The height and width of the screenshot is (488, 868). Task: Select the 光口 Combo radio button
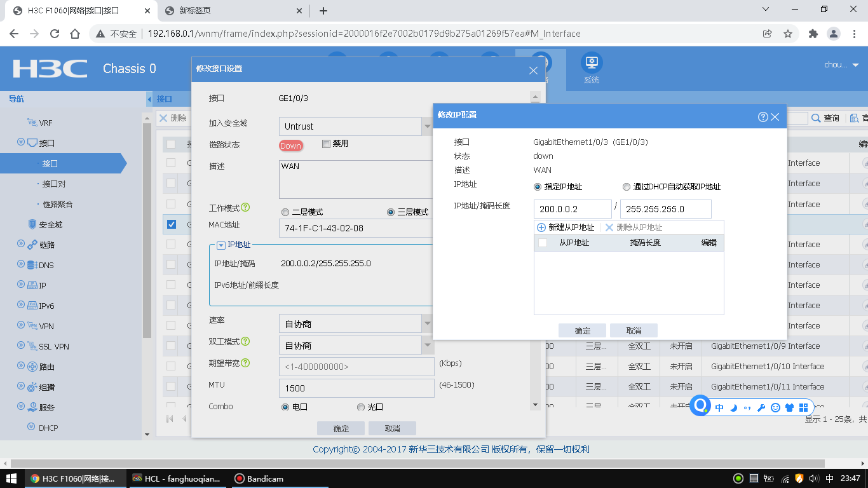click(x=361, y=407)
